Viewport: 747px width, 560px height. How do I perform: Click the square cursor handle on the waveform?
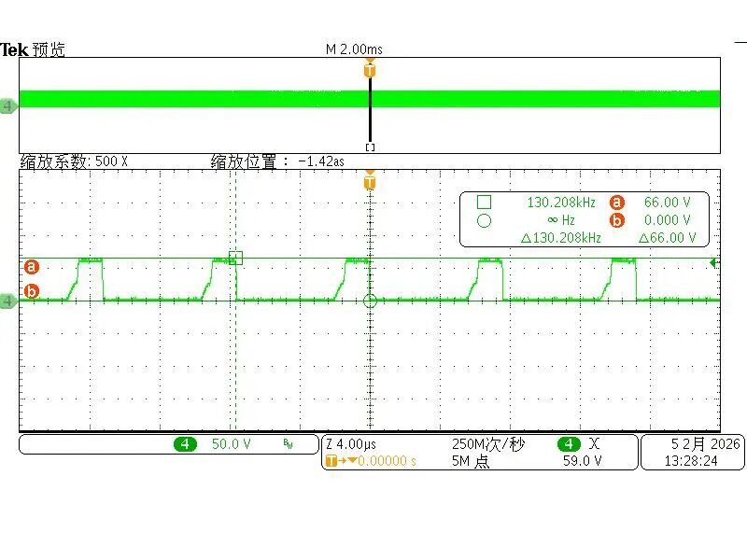coord(236,259)
